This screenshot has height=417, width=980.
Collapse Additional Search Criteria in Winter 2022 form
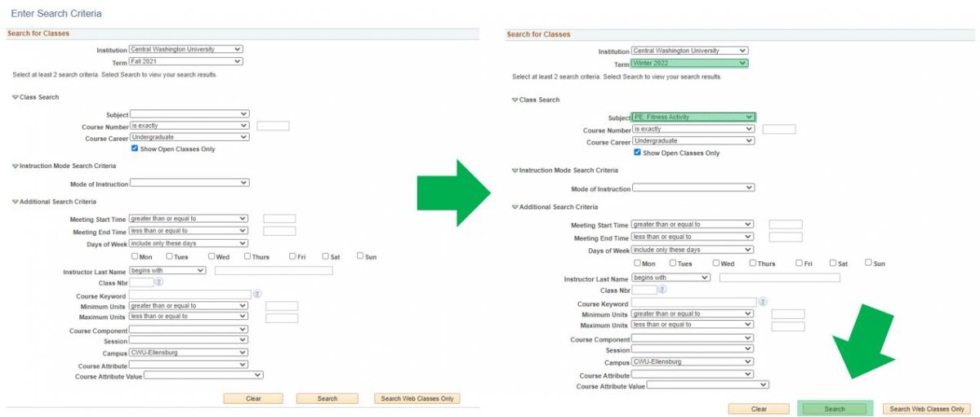click(515, 207)
